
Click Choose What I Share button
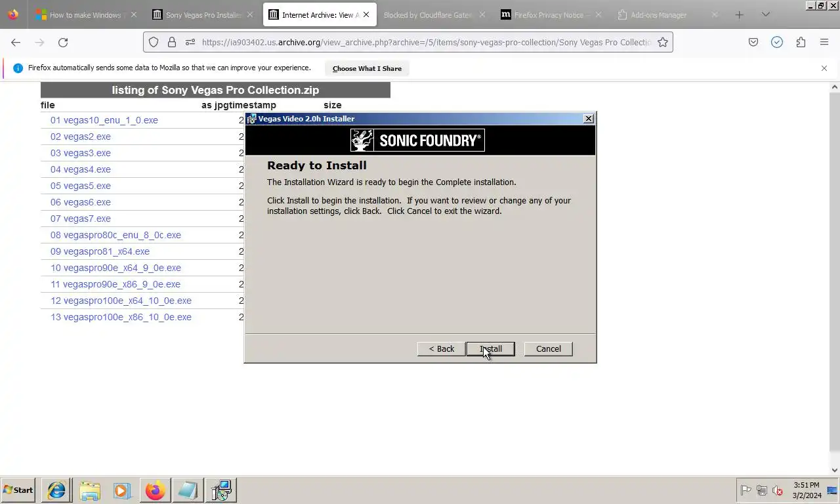click(x=367, y=68)
